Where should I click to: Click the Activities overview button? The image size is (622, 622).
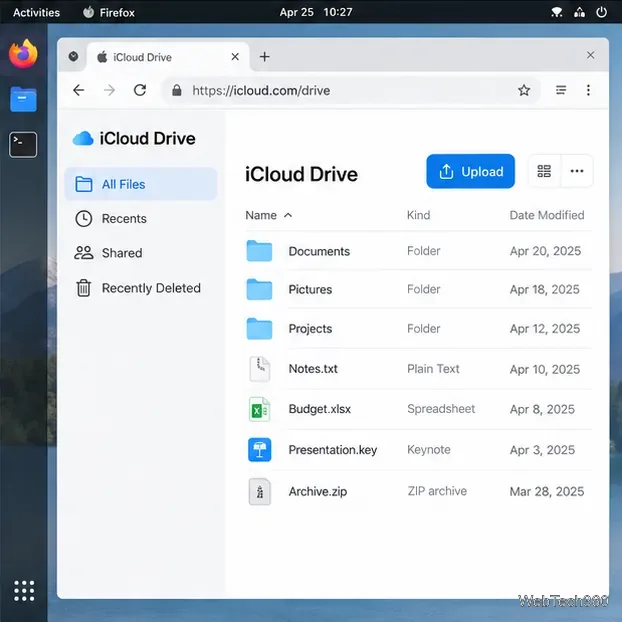click(36, 12)
